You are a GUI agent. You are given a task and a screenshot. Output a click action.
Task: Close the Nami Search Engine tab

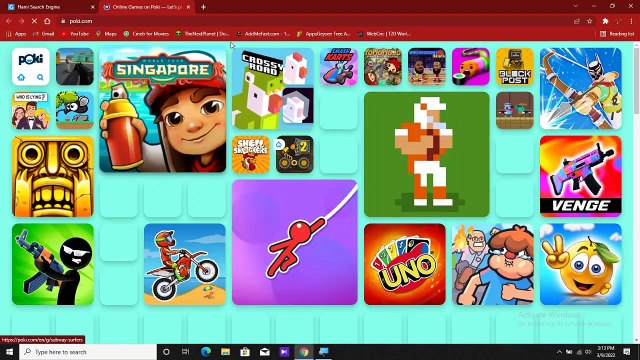(92, 7)
